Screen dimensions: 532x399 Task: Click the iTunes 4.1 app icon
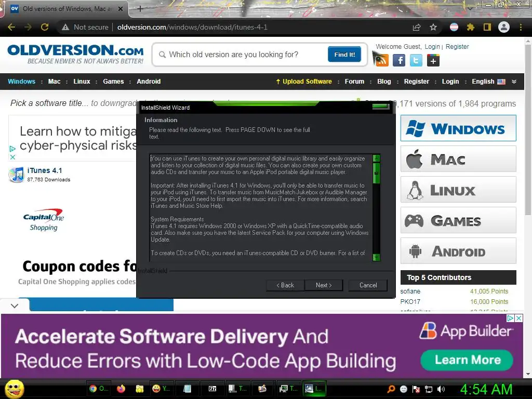point(16,175)
